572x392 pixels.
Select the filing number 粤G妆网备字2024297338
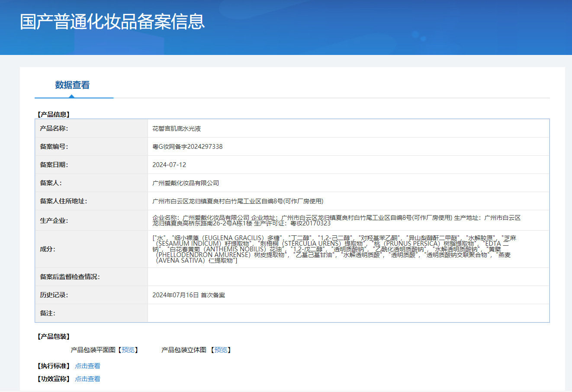[x=187, y=147]
